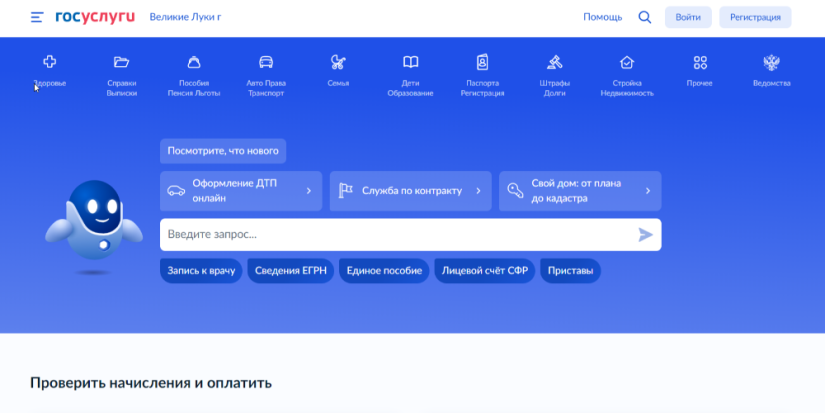
Task: Open the Ведомства category label
Action: pyautogui.click(x=771, y=83)
